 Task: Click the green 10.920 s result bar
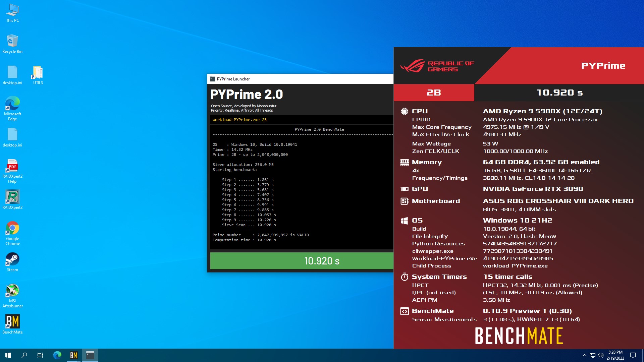(302, 261)
